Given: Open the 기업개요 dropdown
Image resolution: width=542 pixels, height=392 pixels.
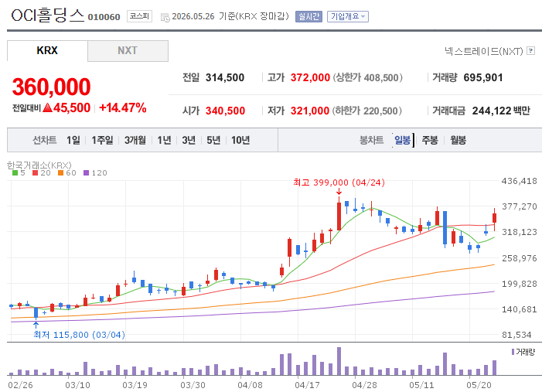Looking at the screenshot, I should click(348, 16).
